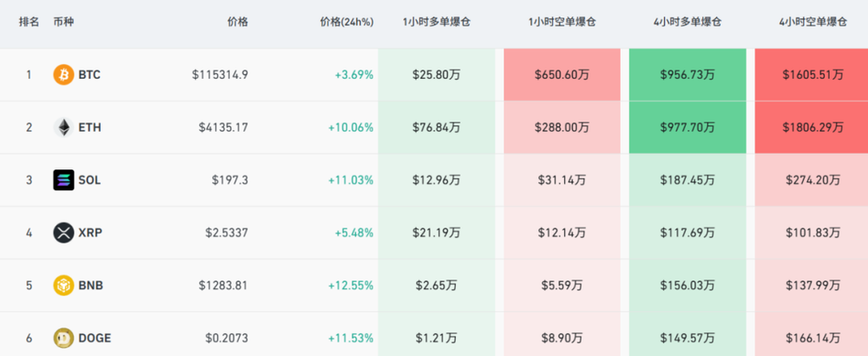The height and width of the screenshot is (356, 868).
Task: Sort by 4小时空单爆仓 column header
Action: (x=812, y=22)
